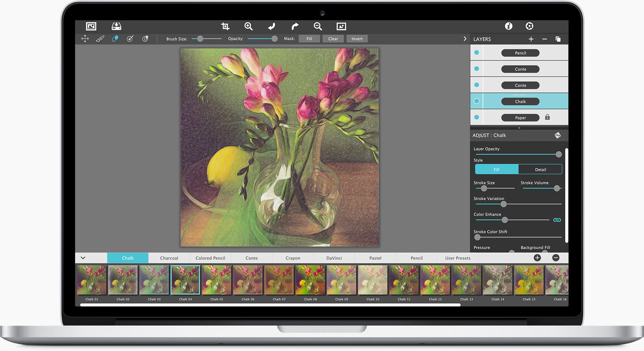Fit image to screen icon

coord(341,26)
